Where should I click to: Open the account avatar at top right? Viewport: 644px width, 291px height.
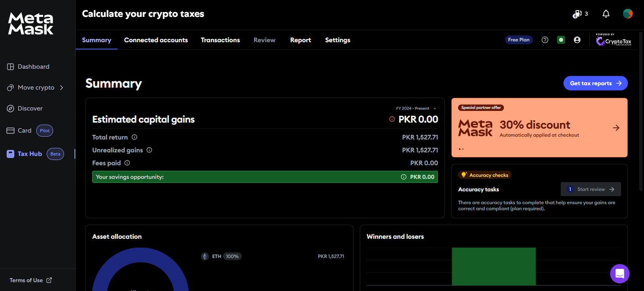click(627, 14)
